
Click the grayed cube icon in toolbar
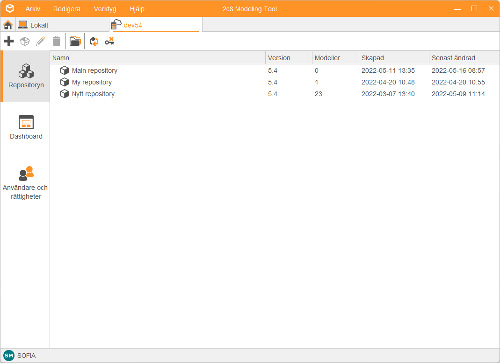click(25, 41)
